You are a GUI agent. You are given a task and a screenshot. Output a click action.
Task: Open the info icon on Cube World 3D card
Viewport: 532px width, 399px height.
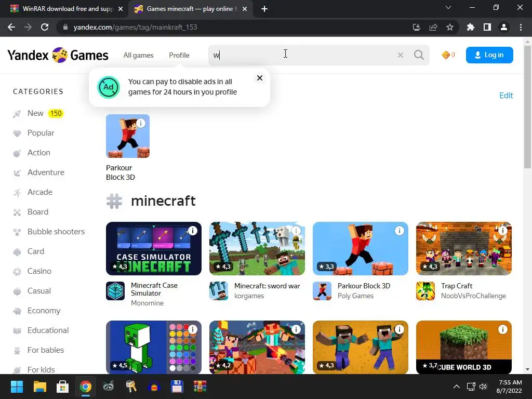pos(502,329)
